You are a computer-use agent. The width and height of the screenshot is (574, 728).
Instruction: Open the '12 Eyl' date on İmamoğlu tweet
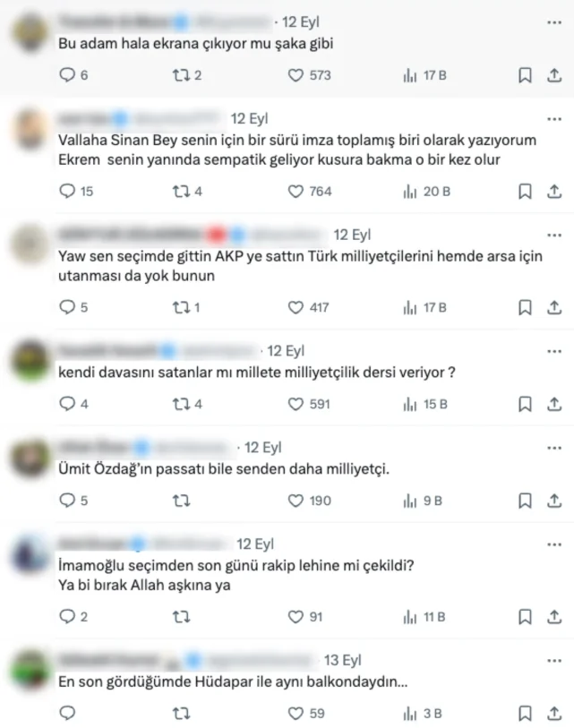(x=255, y=544)
